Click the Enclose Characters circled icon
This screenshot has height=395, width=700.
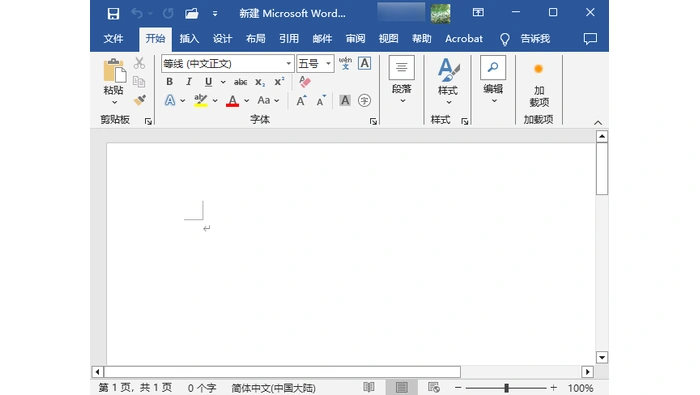coord(364,100)
